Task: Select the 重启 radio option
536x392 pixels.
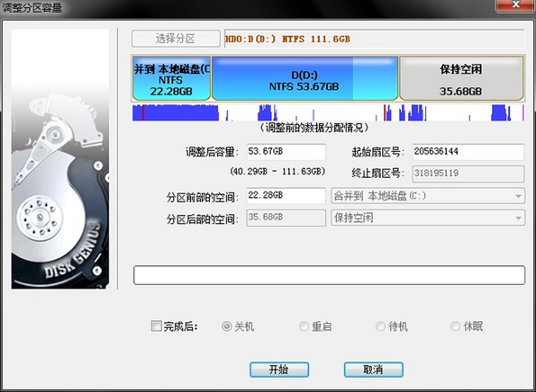Action: coord(304,326)
